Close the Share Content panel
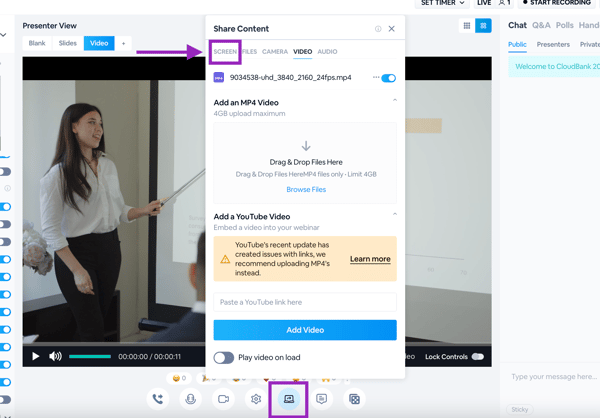600x418 pixels. (391, 29)
